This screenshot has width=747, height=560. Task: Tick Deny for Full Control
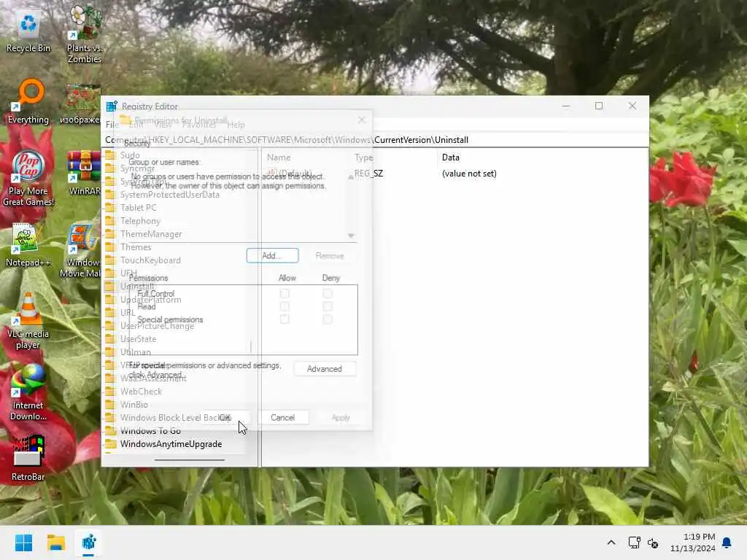(328, 294)
